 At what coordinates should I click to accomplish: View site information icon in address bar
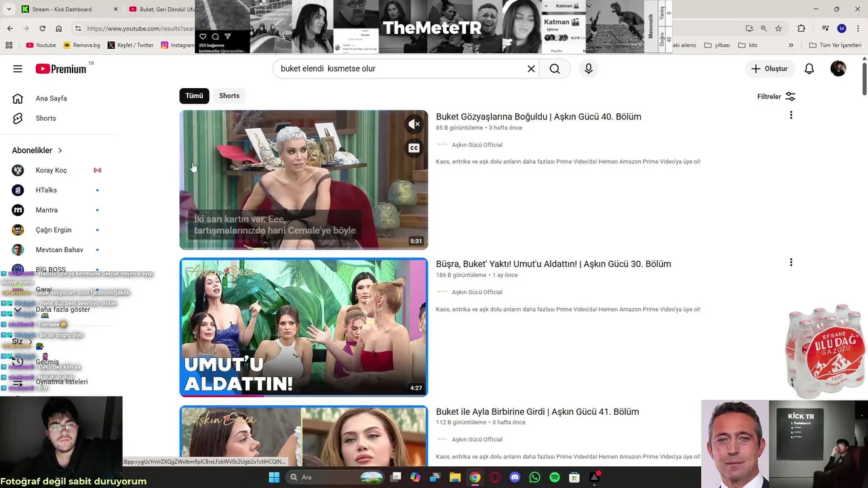click(78, 28)
